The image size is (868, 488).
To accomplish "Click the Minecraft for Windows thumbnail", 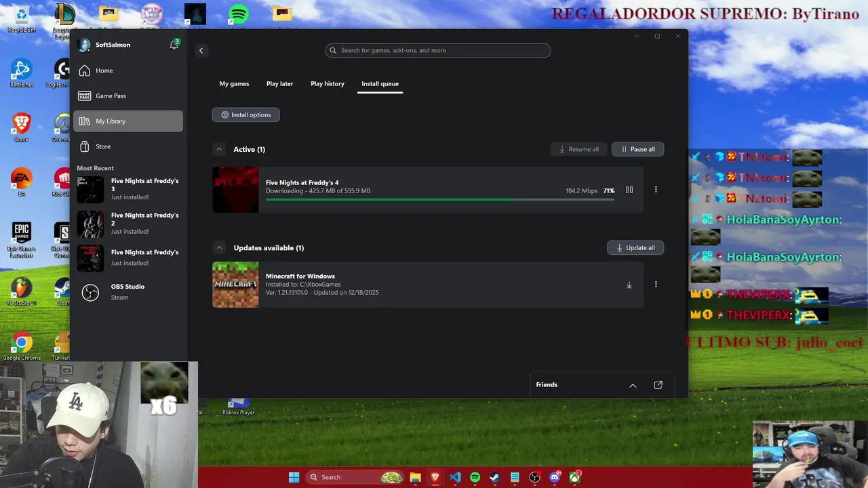I will [235, 285].
